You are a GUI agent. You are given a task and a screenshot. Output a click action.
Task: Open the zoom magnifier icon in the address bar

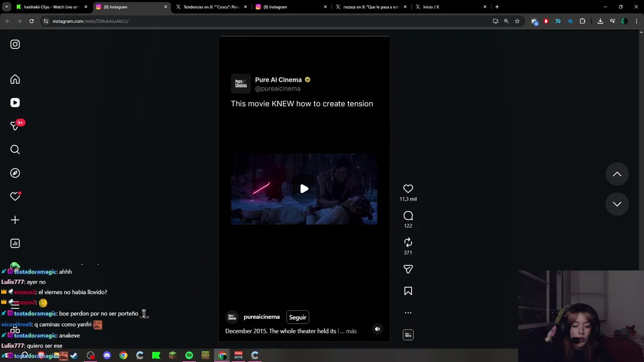tap(506, 21)
